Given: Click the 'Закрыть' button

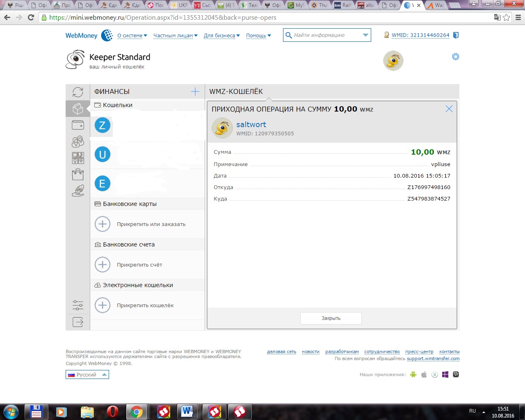Looking at the screenshot, I should tap(331, 318).
